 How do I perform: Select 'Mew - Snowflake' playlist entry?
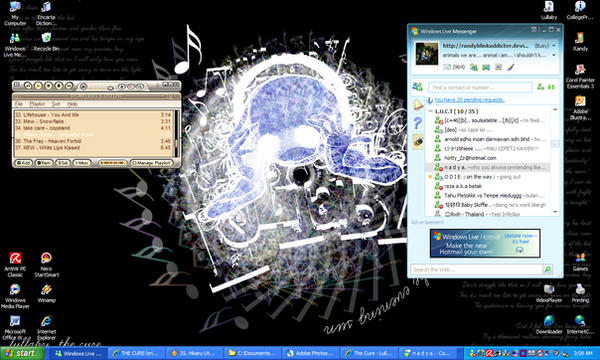[x=93, y=121]
